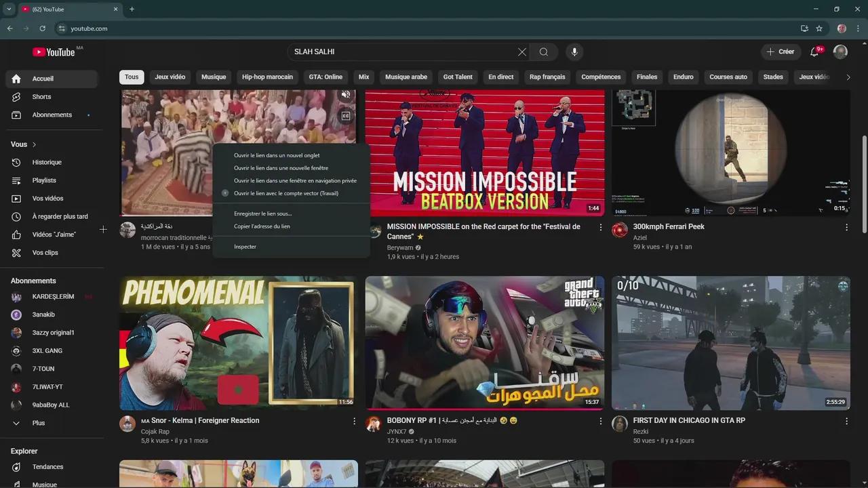This screenshot has width=868, height=488.
Task: Open more options for MISSION IMPOSSIBLE video
Action: (600, 228)
